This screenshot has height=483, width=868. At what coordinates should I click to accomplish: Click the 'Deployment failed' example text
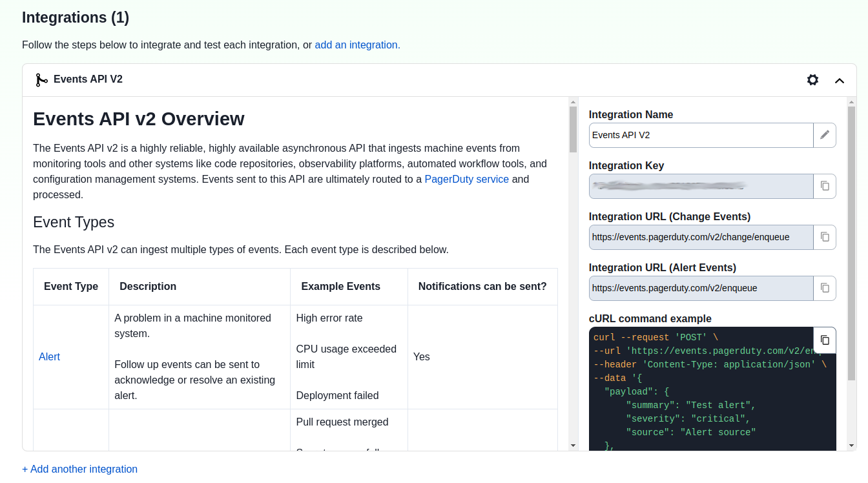(x=337, y=396)
